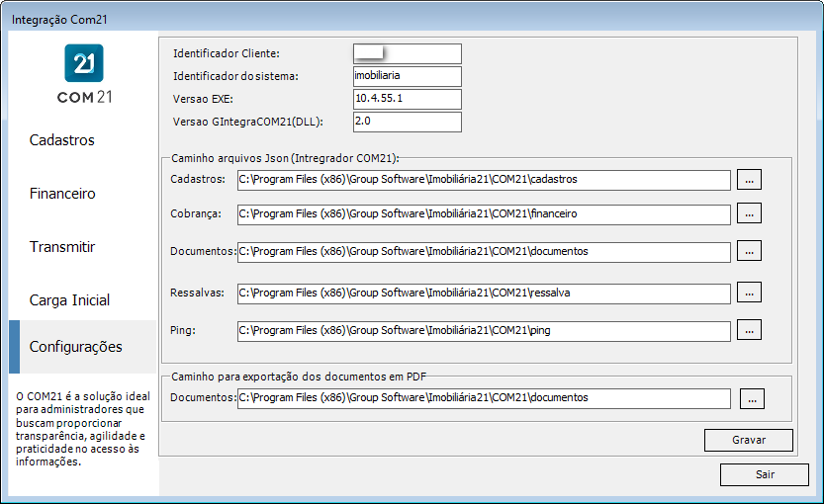Click the Sair button
This screenshot has height=504, width=824.
tap(764, 474)
